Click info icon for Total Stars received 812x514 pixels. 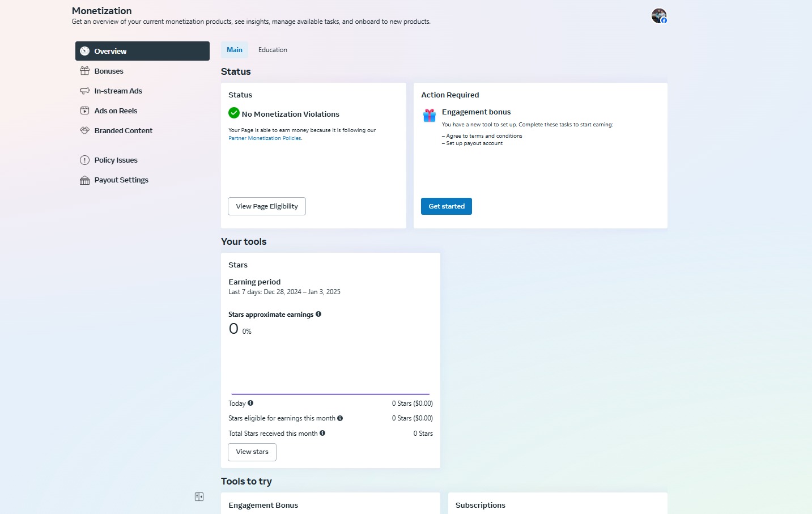click(322, 433)
